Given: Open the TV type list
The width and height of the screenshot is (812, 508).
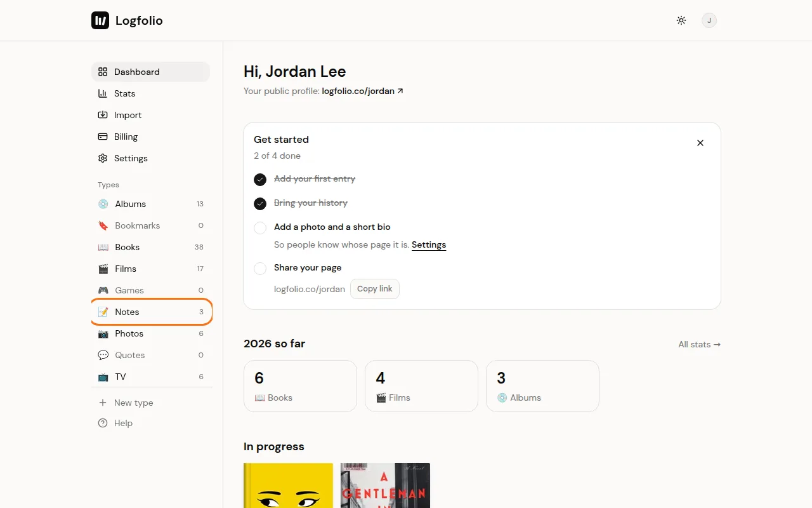Looking at the screenshot, I should click(150, 377).
